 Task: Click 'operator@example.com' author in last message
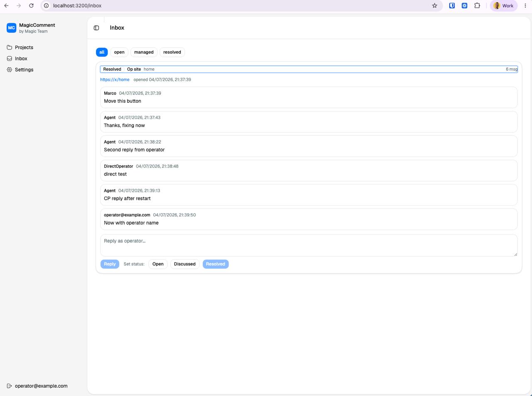pos(127,215)
